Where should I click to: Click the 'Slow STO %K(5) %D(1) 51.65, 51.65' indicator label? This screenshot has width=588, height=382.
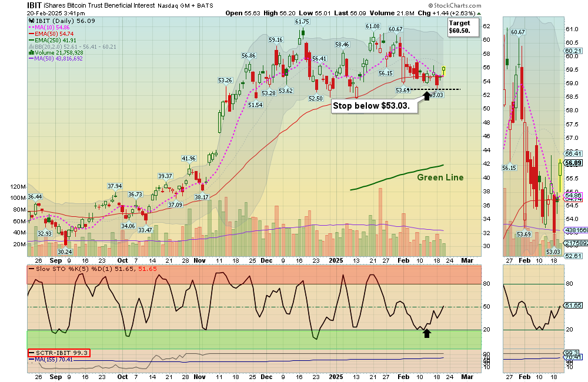93,269
